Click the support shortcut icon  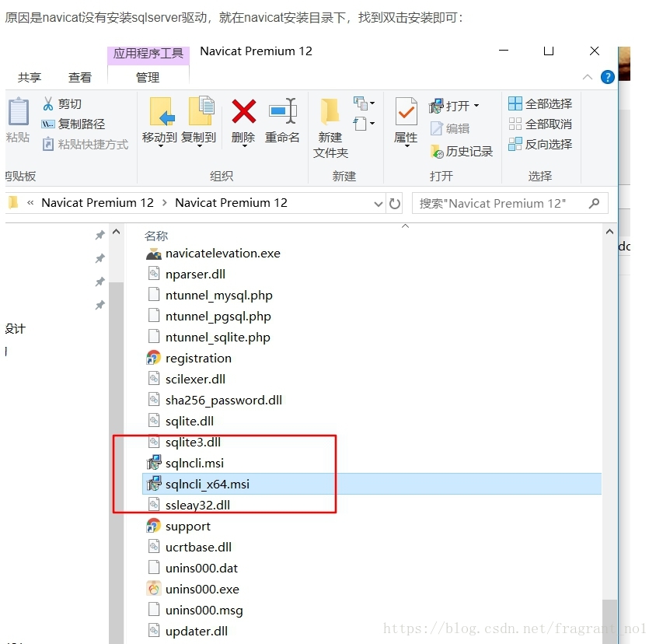[154, 526]
